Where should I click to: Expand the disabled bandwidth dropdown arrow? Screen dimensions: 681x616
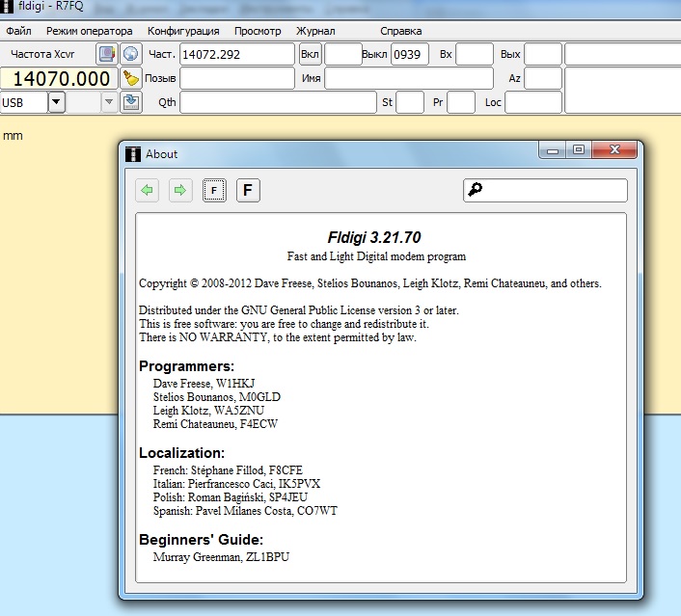click(x=108, y=102)
